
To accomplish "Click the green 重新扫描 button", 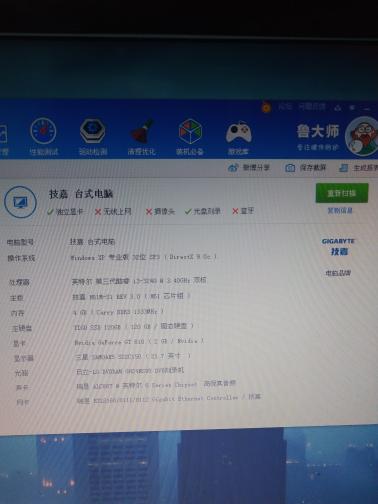I will pyautogui.click(x=342, y=193).
